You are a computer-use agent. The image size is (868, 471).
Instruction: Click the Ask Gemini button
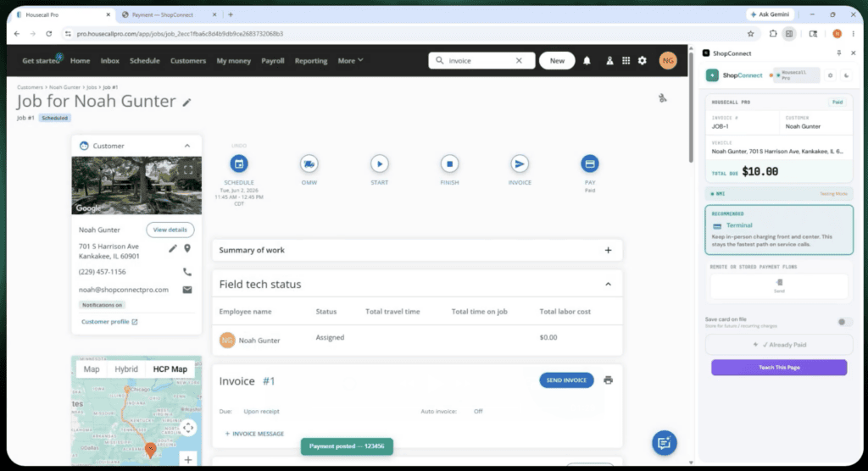(770, 14)
